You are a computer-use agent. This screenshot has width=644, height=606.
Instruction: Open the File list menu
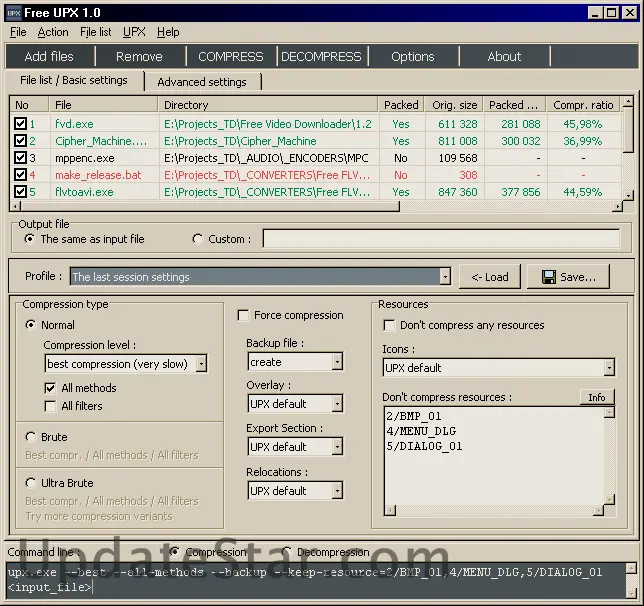point(95,32)
